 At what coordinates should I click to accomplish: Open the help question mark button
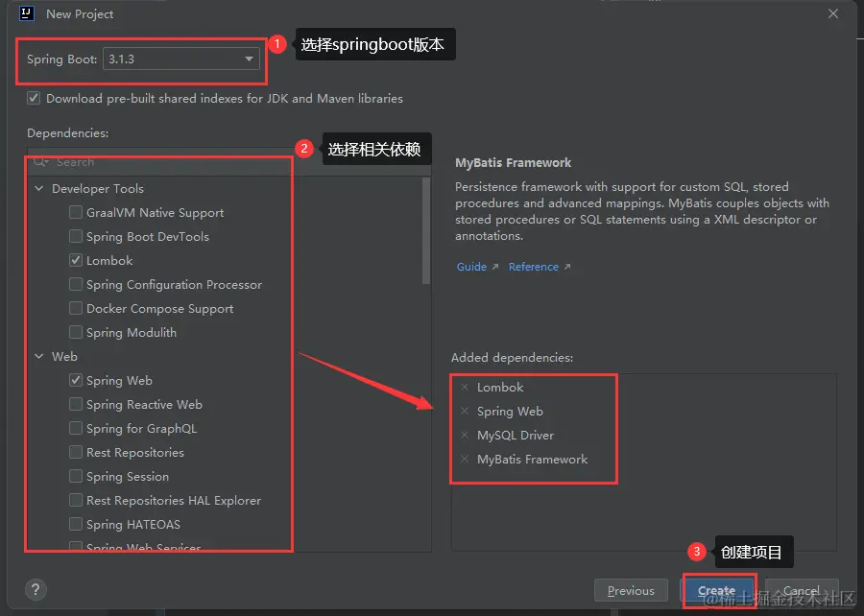[x=36, y=589]
